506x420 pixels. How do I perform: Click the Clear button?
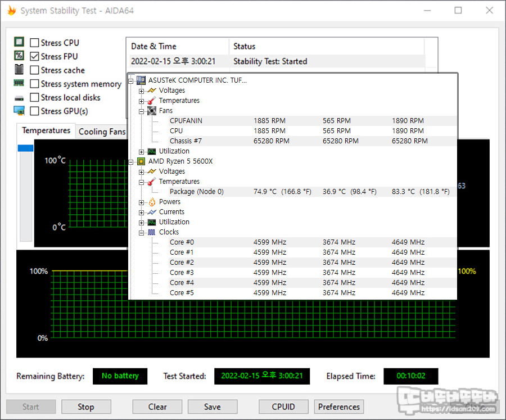(x=157, y=407)
